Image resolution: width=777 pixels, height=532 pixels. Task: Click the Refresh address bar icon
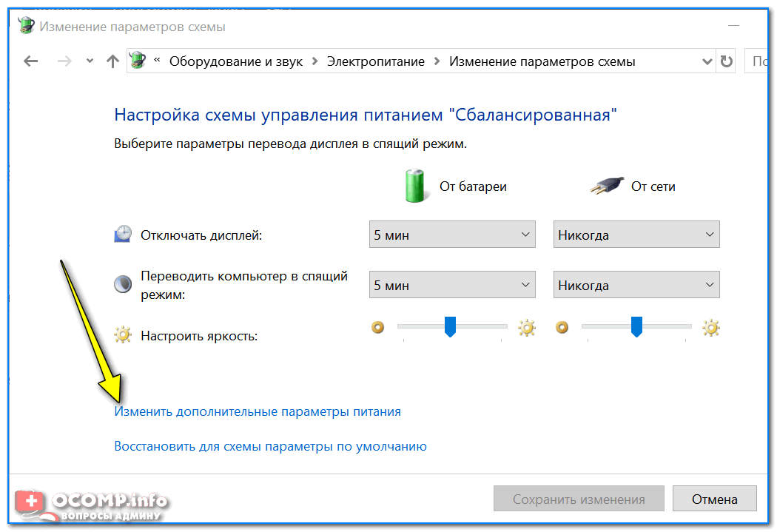(727, 61)
